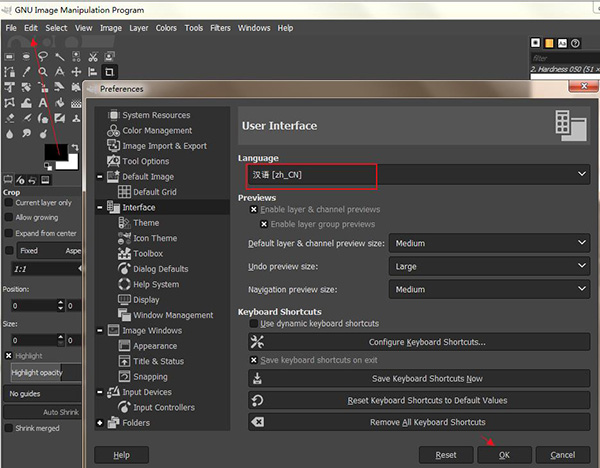Open Undo History tab under toolbox
Screen dimensions: 600x468
point(33,180)
